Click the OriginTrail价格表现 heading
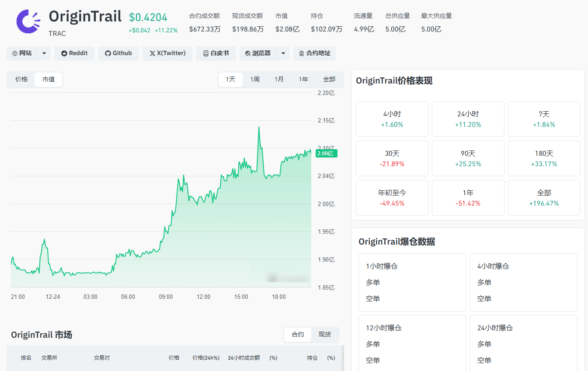Image resolution: width=588 pixels, height=371 pixels. (394, 81)
